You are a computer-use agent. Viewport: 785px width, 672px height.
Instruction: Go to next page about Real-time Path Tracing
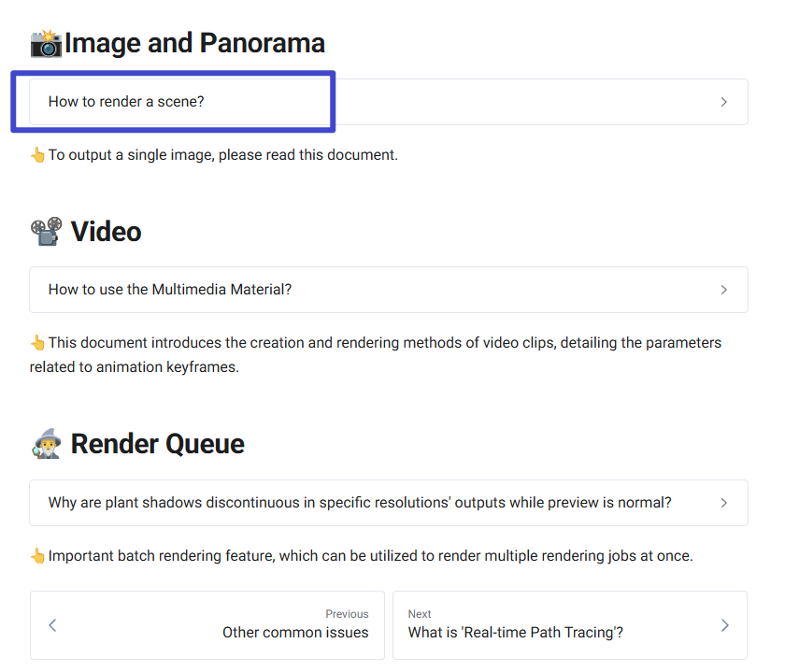pos(515,633)
